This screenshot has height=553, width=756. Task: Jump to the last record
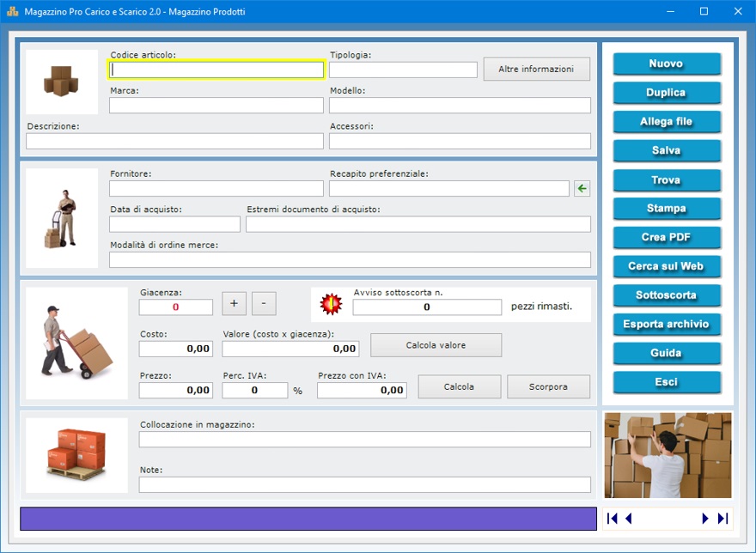(722, 519)
